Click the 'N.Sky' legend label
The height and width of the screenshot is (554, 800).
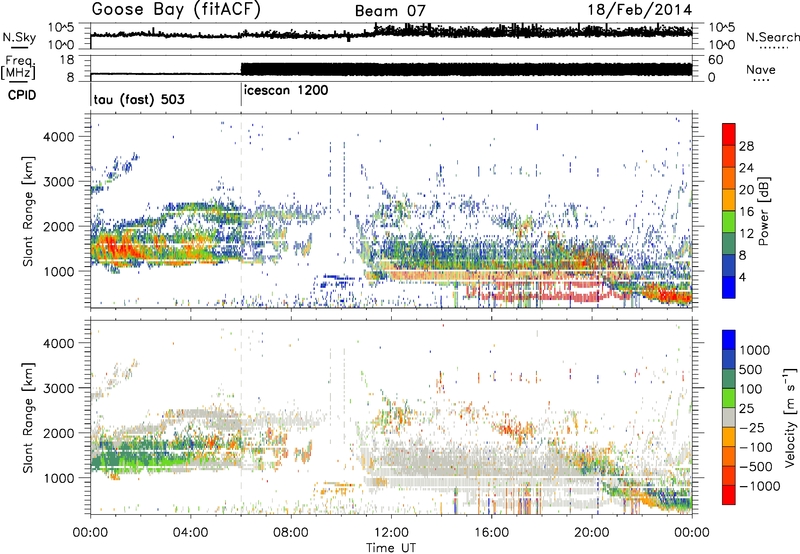[19, 37]
